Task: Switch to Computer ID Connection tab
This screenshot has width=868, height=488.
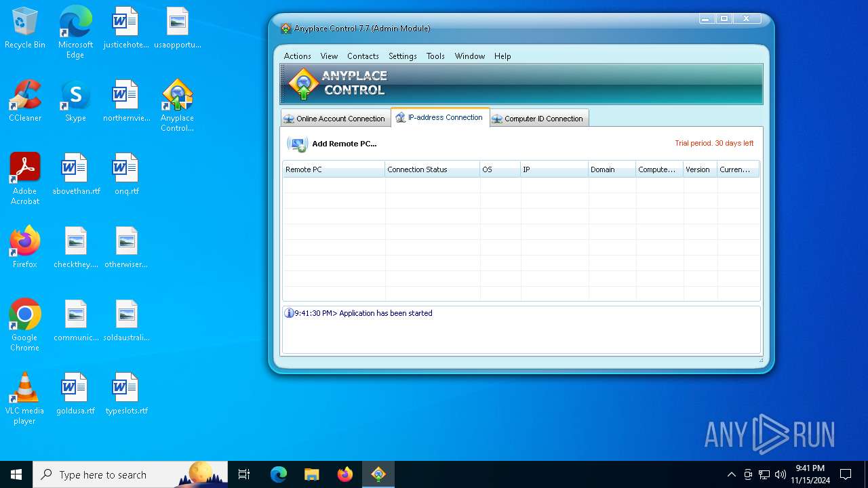Action: pos(538,119)
